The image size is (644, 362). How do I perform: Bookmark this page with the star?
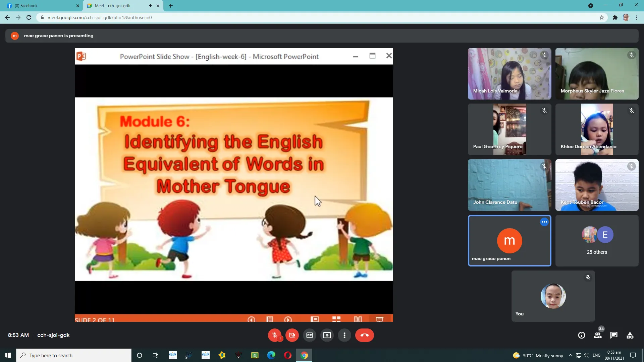tap(602, 17)
